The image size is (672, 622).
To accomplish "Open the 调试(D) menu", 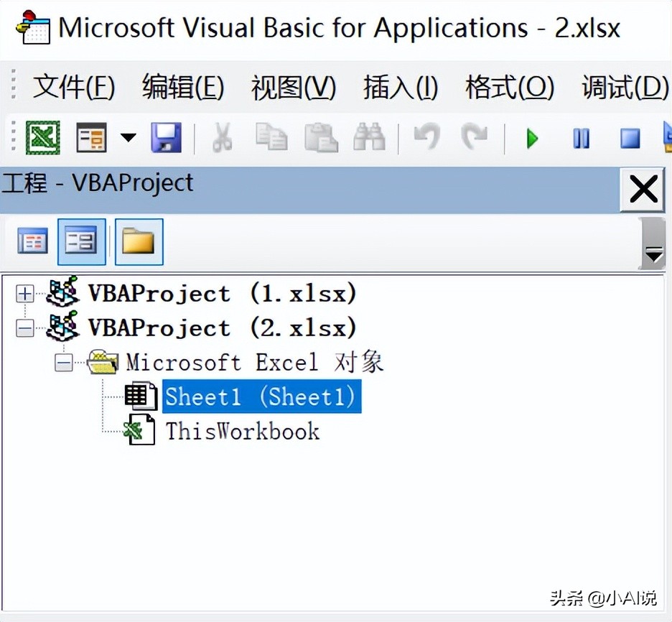I will pyautogui.click(x=625, y=87).
